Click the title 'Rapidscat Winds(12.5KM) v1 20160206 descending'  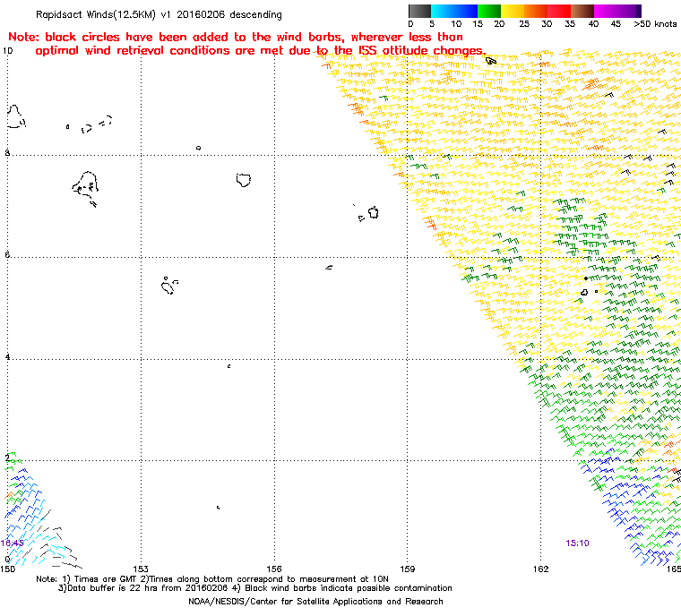(159, 14)
